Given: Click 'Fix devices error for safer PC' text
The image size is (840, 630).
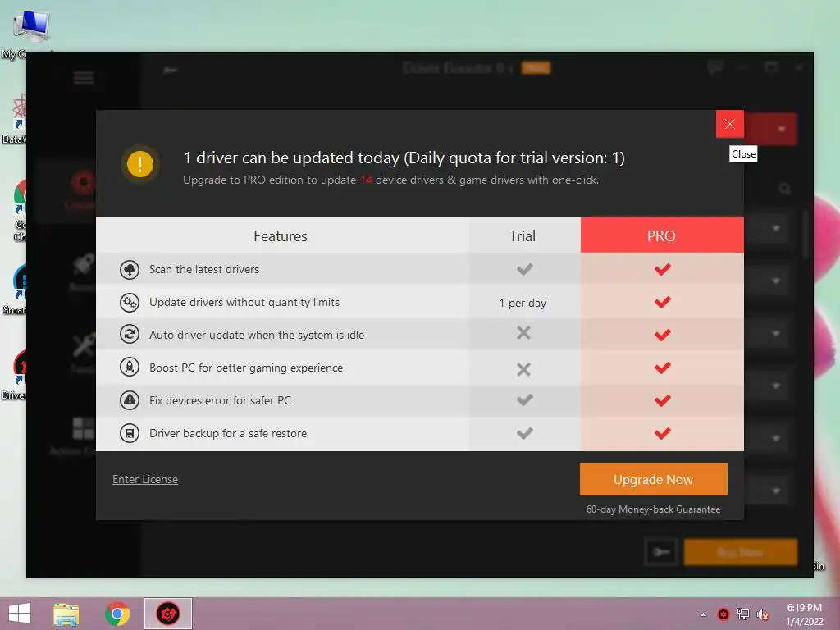Looking at the screenshot, I should (x=220, y=400).
